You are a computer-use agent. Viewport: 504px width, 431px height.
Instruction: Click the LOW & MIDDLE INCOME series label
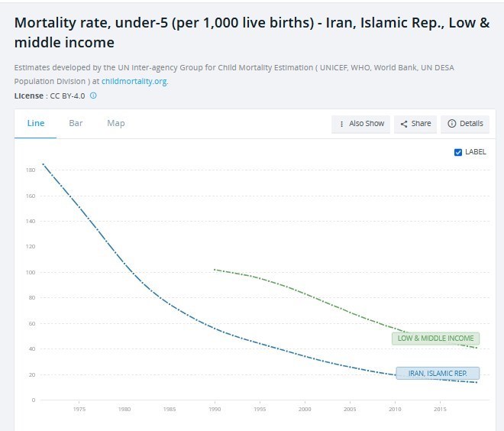coord(435,339)
